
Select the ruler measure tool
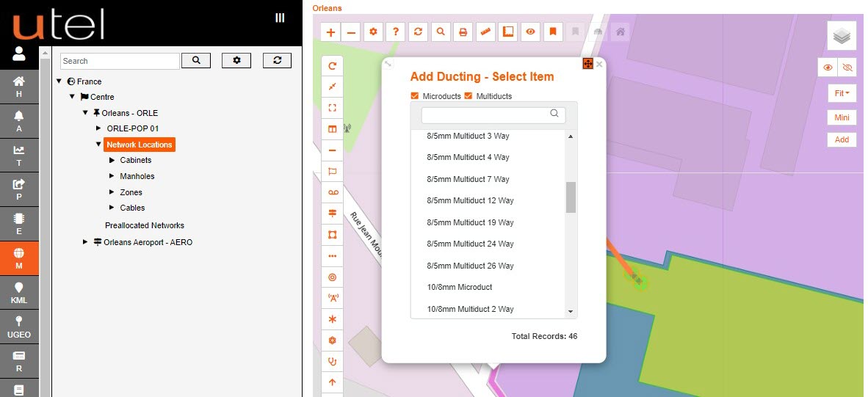tap(485, 32)
